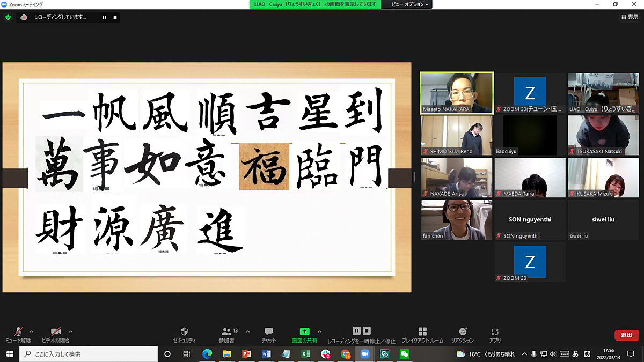Viewport: 644px width, 362px height.
Task: Open ビュー オプション dropdown at top
Action: (410, 4)
